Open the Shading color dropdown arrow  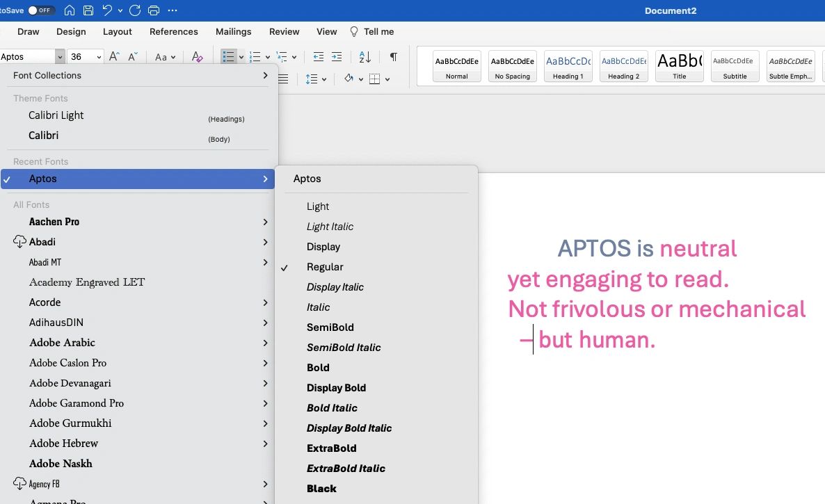pos(360,79)
